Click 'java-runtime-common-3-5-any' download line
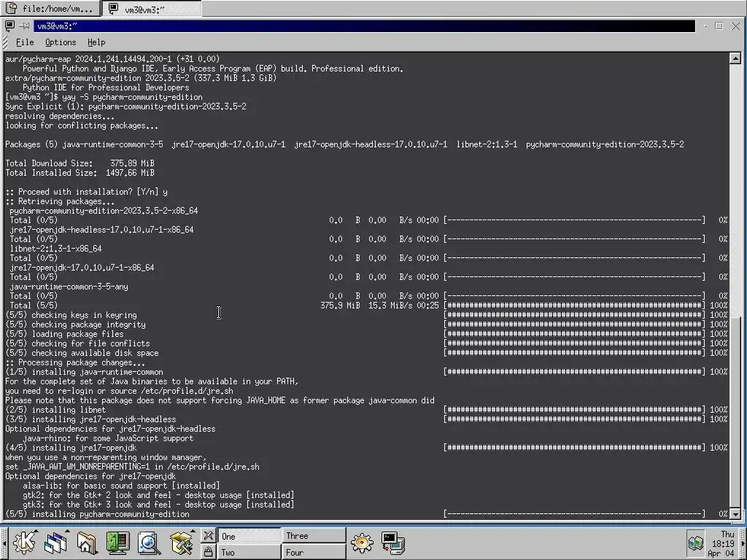This screenshot has height=560, width=747. click(69, 287)
